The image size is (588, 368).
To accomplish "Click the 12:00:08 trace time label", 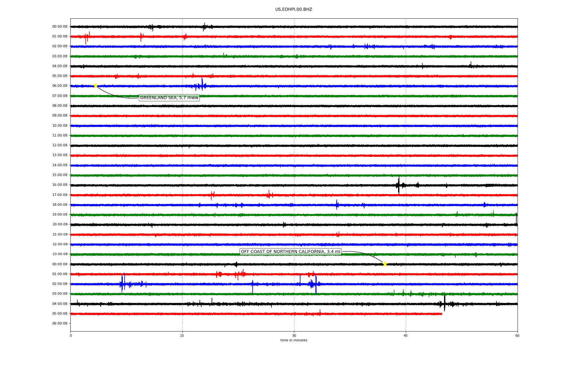I will click(x=60, y=145).
